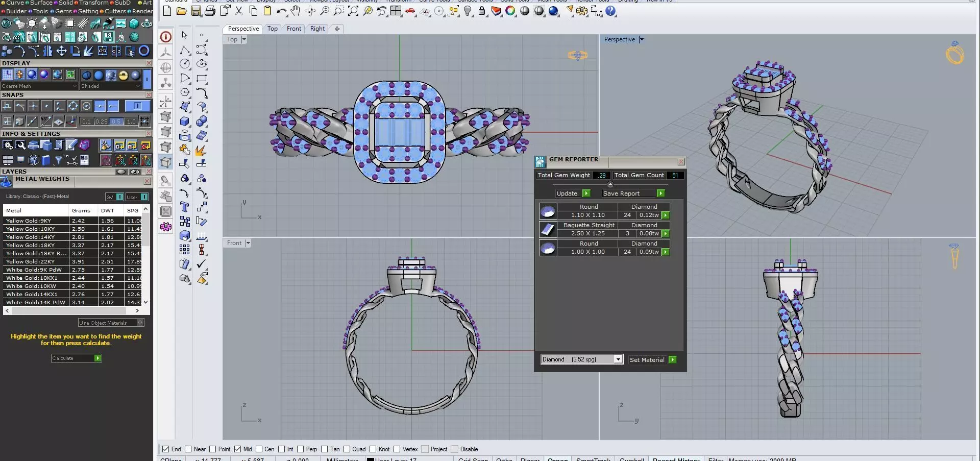Toggle the Perp osnap checkbox
Viewport: 980px width, 461px height.
click(300, 449)
